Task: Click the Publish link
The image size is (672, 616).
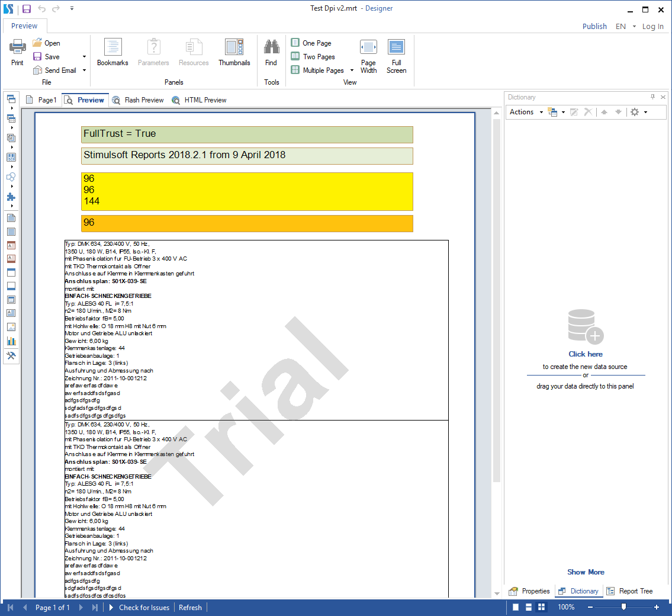Action: click(594, 26)
